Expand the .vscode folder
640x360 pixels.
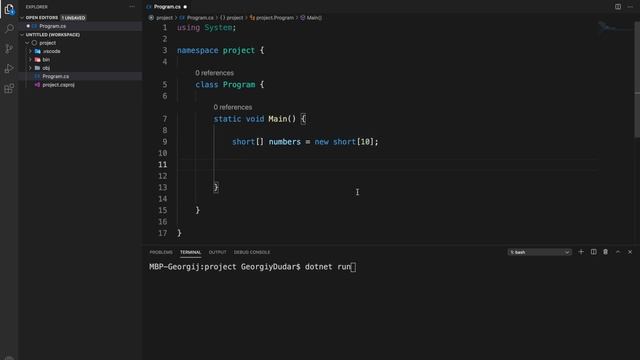[x=30, y=51]
